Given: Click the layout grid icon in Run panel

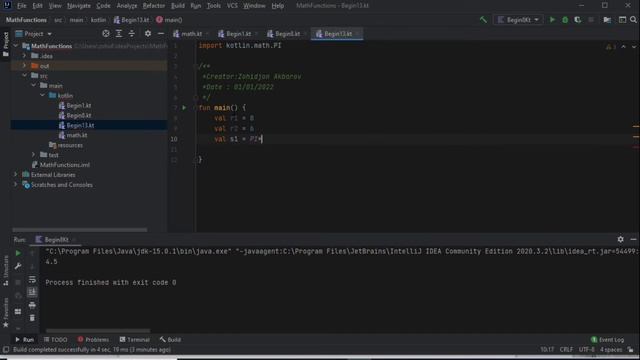Looking at the screenshot, I should click(x=18, y=312).
